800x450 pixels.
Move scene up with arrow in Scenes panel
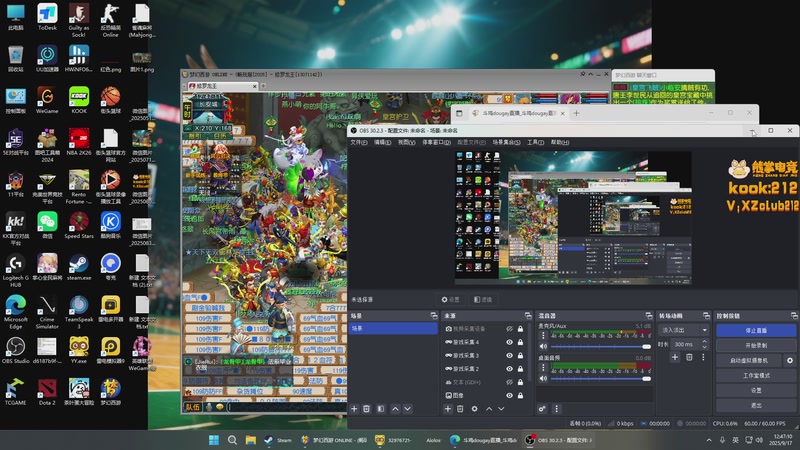[395, 409]
